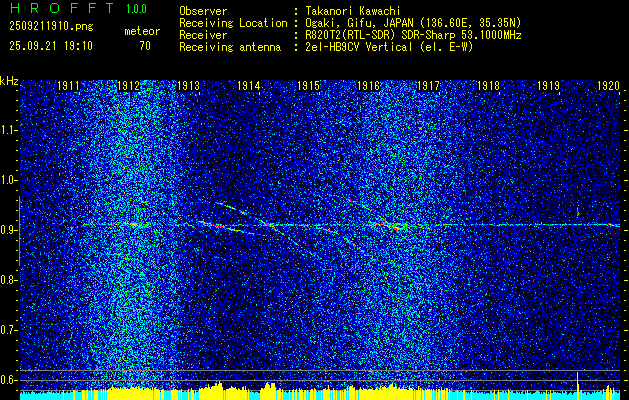Viewport: 629px width, 400px height.
Task: Click the red meteor echo near 1919
Action: pyautogui.click(x=578, y=213)
